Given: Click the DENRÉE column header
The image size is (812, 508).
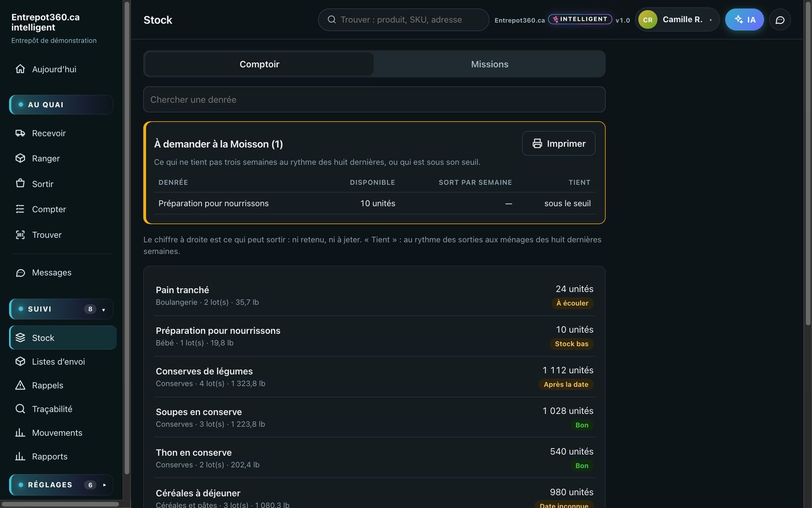Looking at the screenshot, I should 173,182.
